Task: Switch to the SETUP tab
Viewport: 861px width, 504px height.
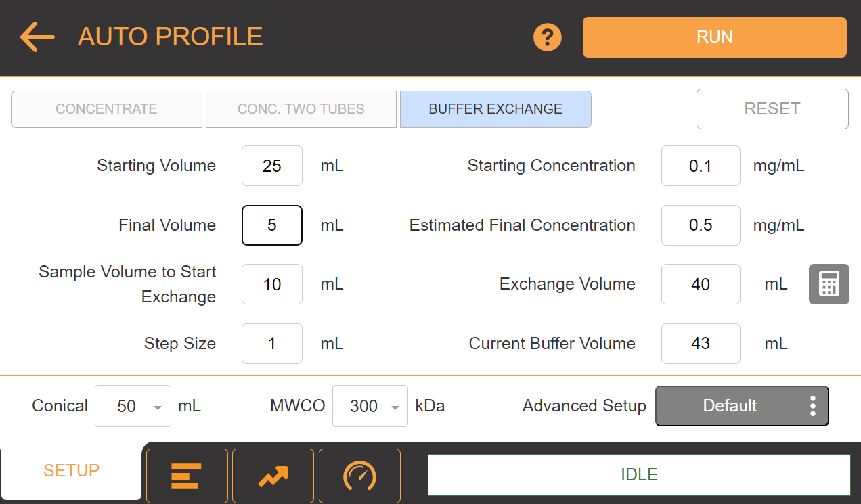Action: pyautogui.click(x=71, y=469)
